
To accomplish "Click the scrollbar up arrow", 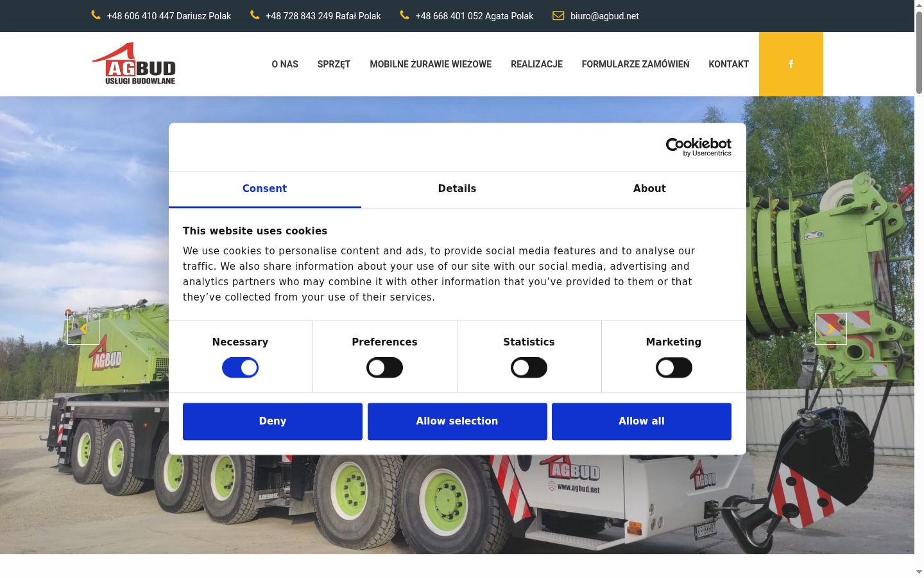I will [x=919, y=5].
